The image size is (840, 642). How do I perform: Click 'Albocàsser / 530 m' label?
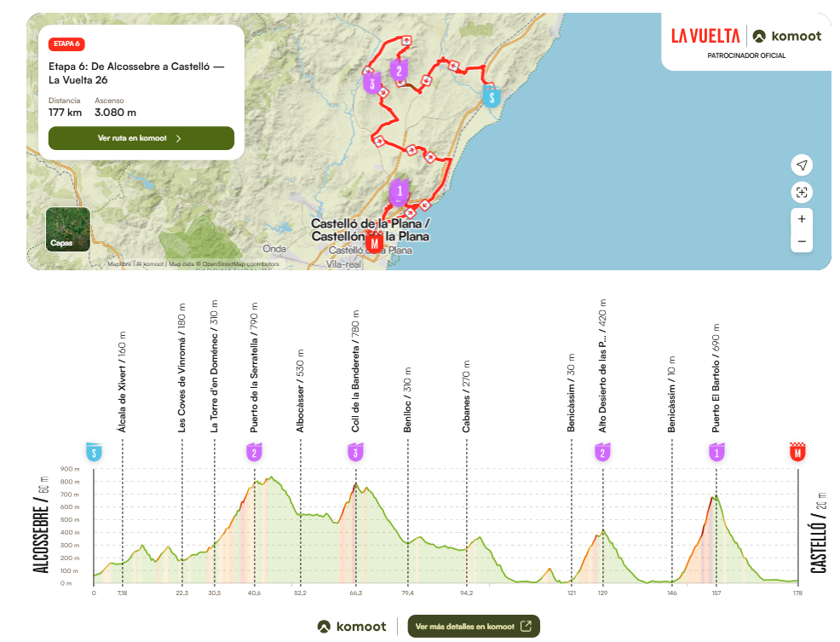coord(300,391)
